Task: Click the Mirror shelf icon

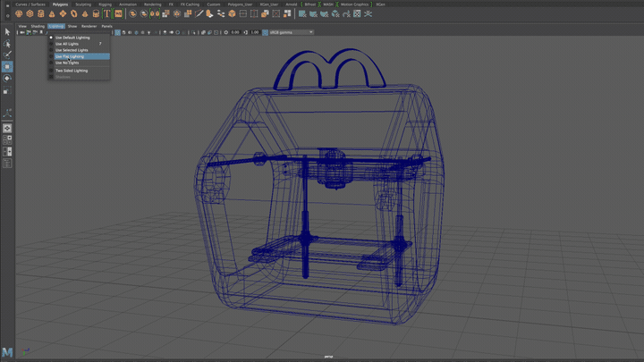Action: [155, 14]
